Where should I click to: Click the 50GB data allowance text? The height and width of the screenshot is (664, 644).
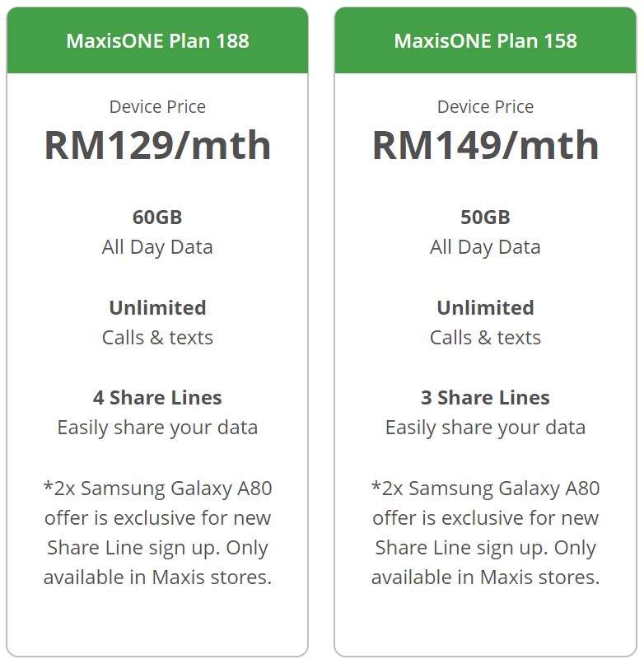click(x=485, y=217)
